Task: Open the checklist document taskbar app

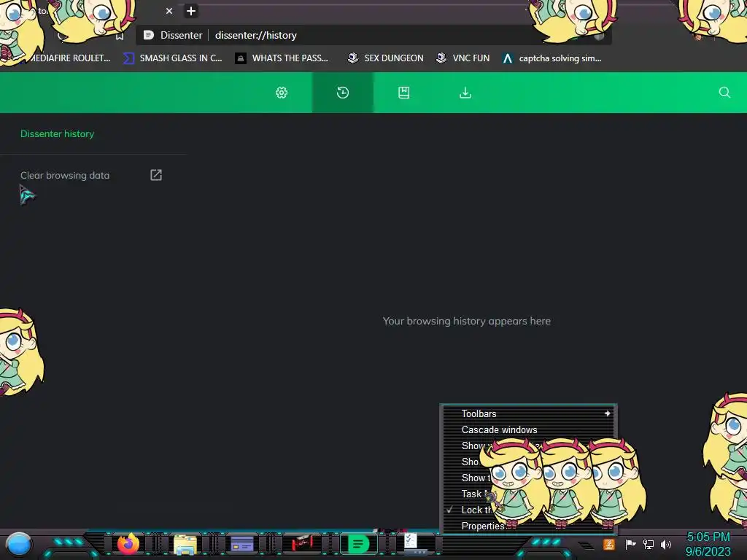Action: tap(414, 543)
